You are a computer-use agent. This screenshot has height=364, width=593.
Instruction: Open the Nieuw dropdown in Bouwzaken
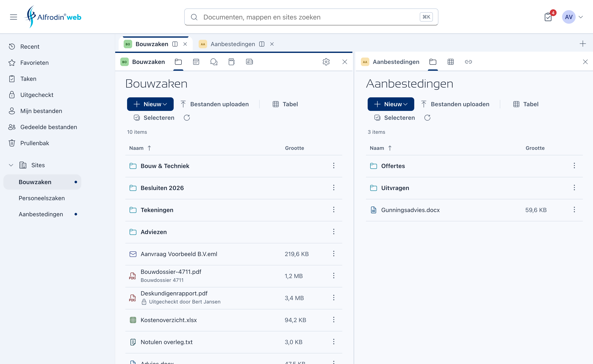[150, 104]
